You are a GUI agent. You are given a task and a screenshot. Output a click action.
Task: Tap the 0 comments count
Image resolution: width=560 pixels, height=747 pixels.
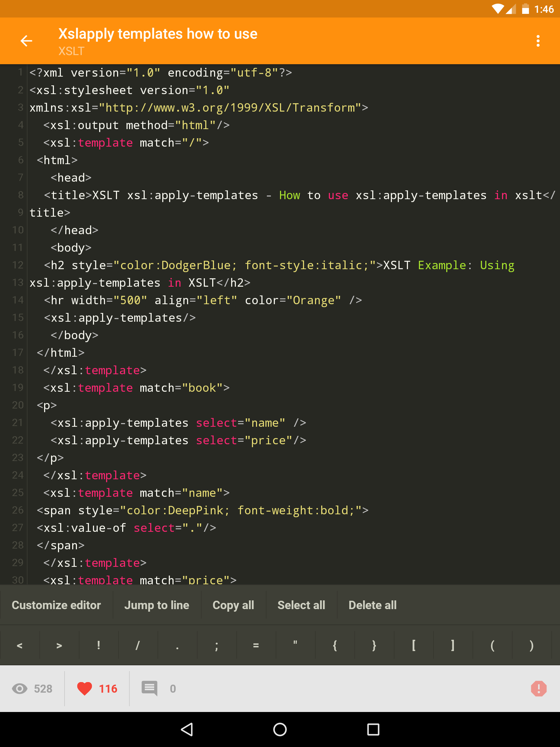[173, 689]
